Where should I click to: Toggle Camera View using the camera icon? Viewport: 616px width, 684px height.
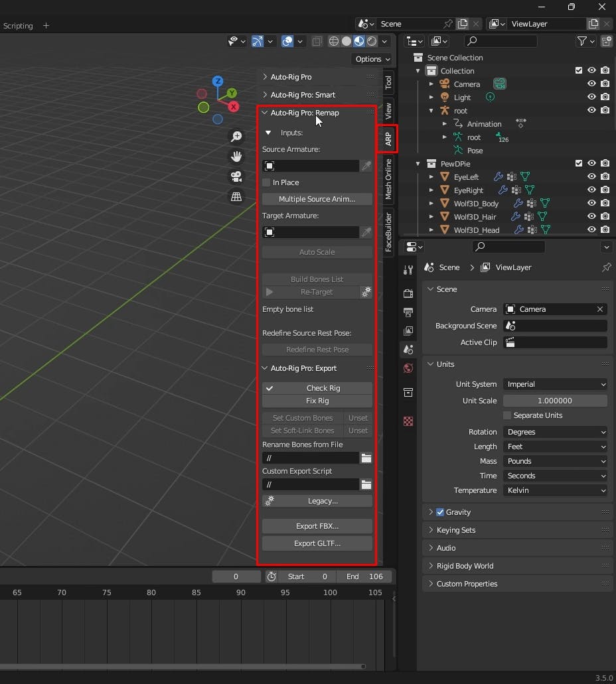[236, 176]
